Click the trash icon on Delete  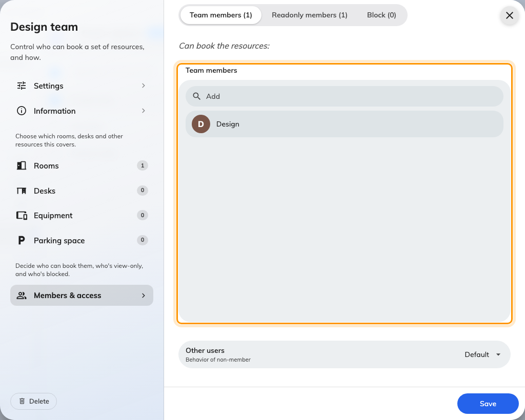pyautogui.click(x=22, y=401)
